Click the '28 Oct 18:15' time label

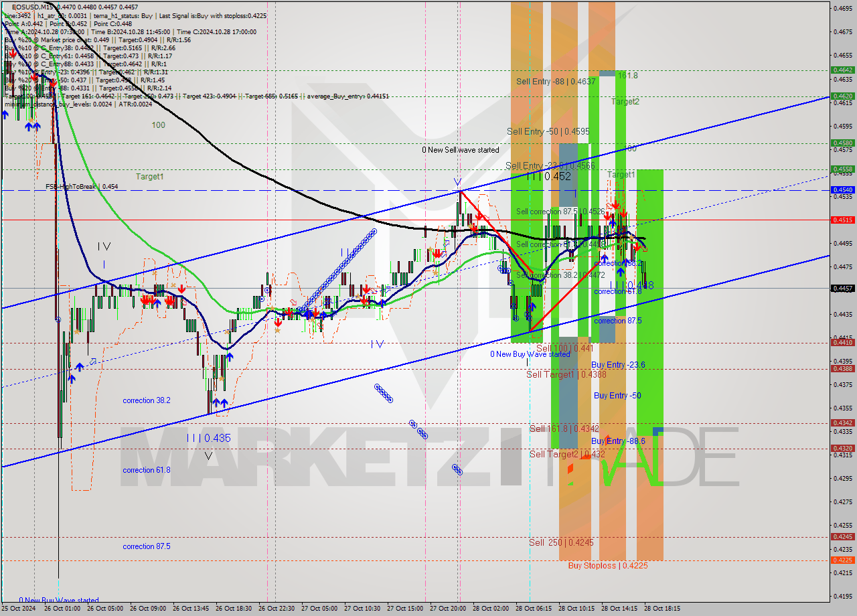pyautogui.click(x=662, y=609)
